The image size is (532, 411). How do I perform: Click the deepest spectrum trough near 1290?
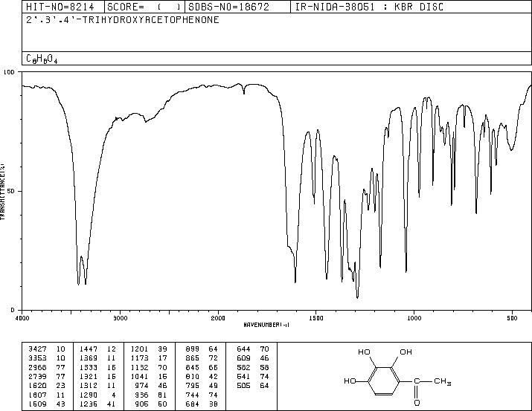coord(358,297)
